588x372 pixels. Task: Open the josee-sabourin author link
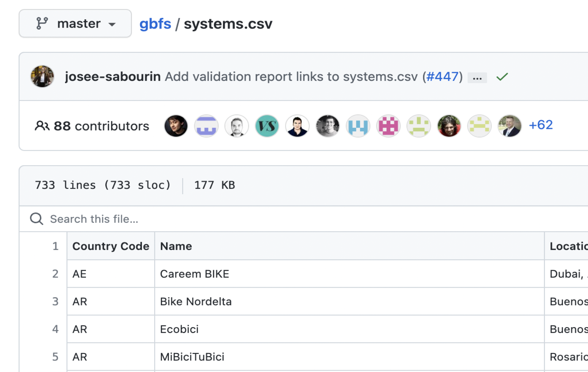point(113,77)
